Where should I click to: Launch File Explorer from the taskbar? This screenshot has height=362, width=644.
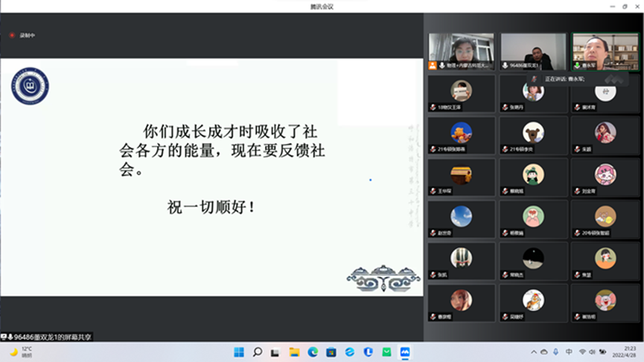(x=294, y=352)
